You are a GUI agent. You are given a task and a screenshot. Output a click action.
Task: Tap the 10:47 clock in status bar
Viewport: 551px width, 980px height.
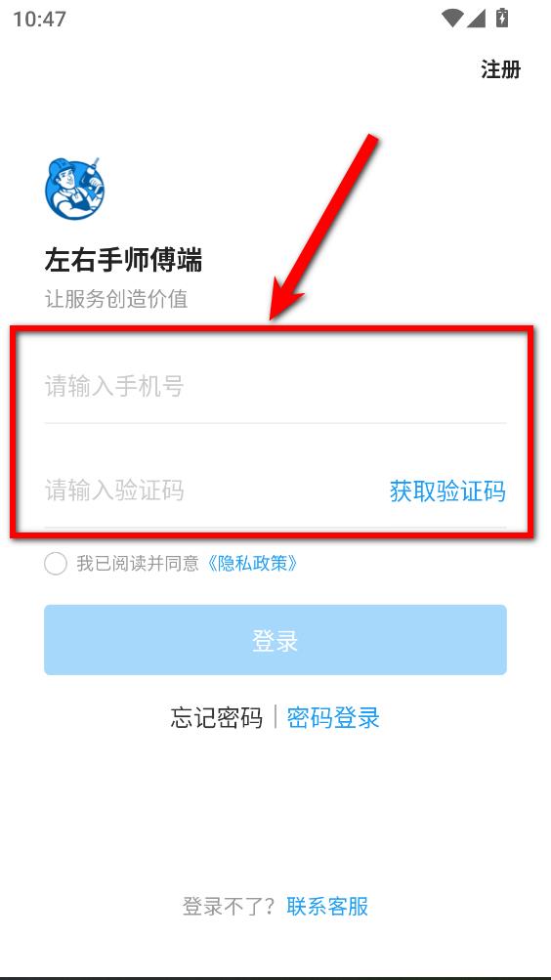point(39,19)
